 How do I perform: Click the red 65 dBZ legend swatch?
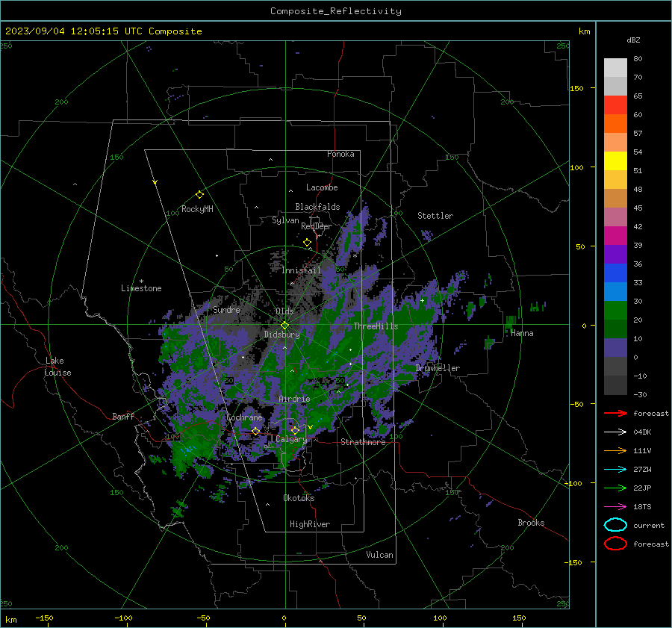coord(615,105)
